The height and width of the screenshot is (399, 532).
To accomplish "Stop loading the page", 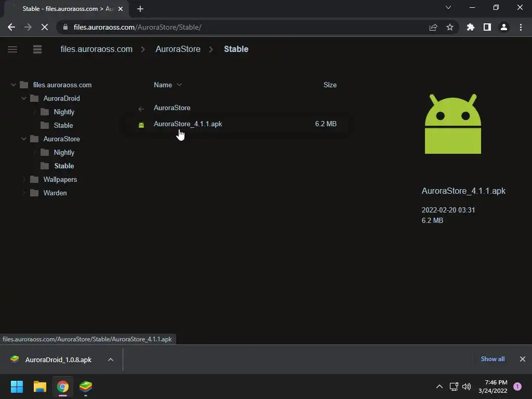I will coord(45,27).
